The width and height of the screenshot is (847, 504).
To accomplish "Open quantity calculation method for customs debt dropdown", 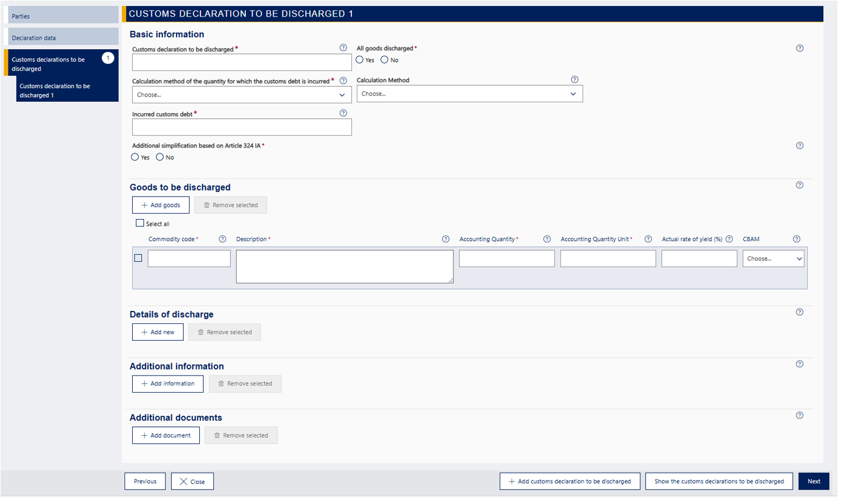I will point(241,95).
